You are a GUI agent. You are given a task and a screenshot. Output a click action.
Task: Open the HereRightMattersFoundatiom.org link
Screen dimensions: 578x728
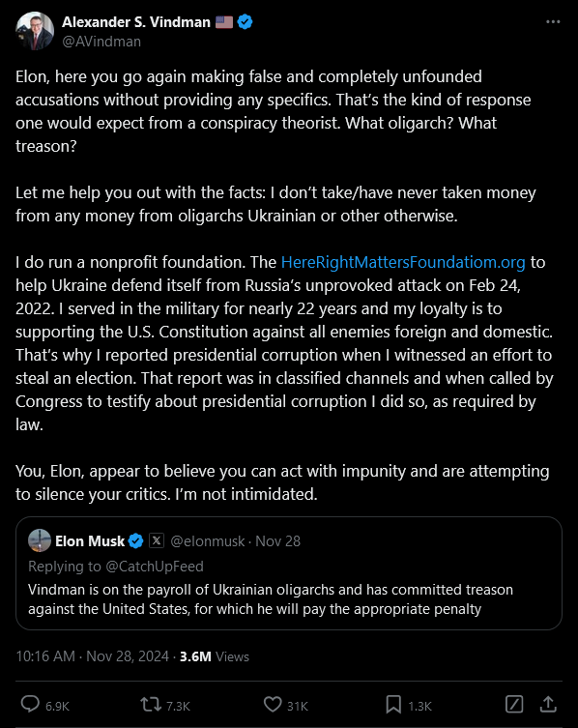[x=403, y=262]
